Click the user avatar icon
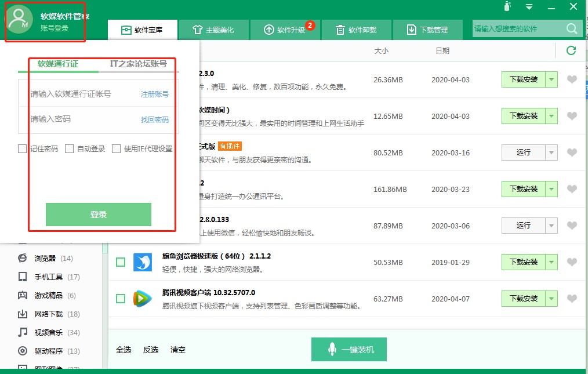The height and width of the screenshot is (374, 588). (x=20, y=19)
